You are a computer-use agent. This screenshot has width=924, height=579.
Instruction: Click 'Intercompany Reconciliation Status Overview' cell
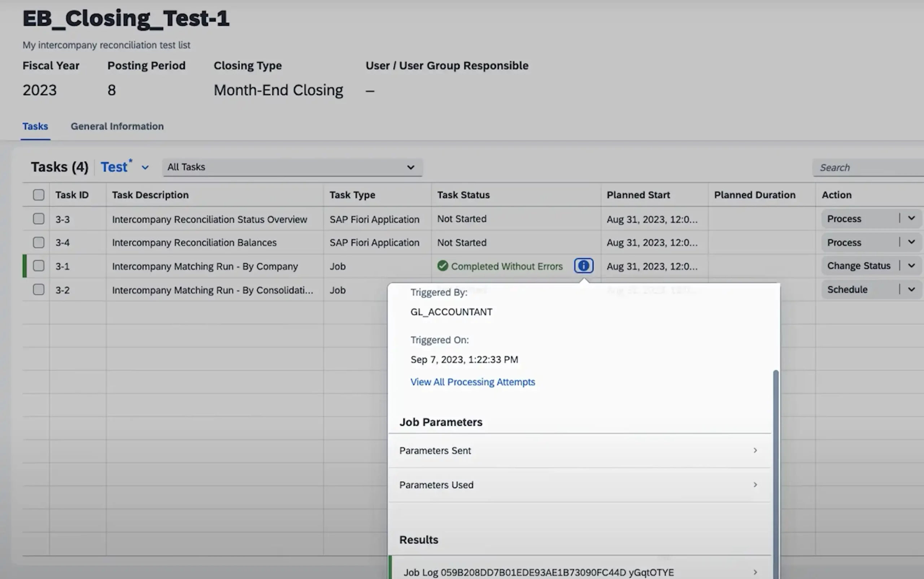pos(210,219)
